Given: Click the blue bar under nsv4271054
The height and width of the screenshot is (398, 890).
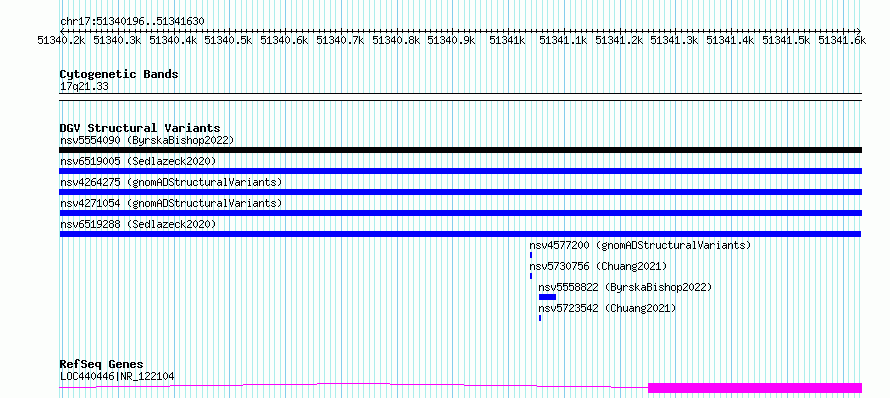Looking at the screenshot, I should tap(460, 213).
